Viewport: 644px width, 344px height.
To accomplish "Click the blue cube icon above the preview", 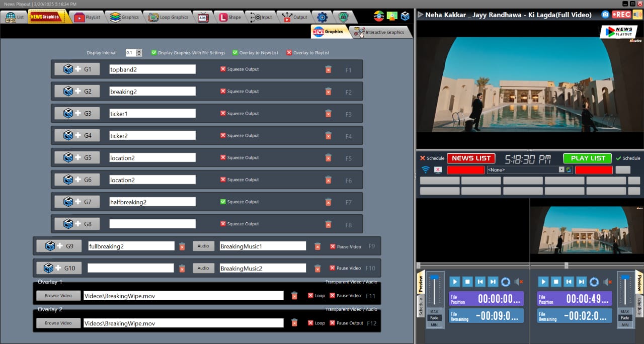I will (x=405, y=16).
